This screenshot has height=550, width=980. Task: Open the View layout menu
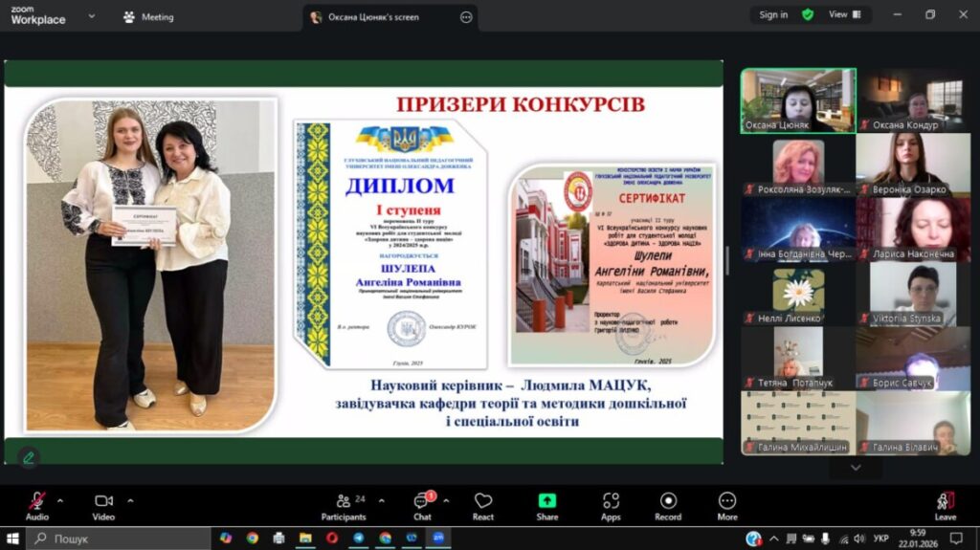coord(844,14)
